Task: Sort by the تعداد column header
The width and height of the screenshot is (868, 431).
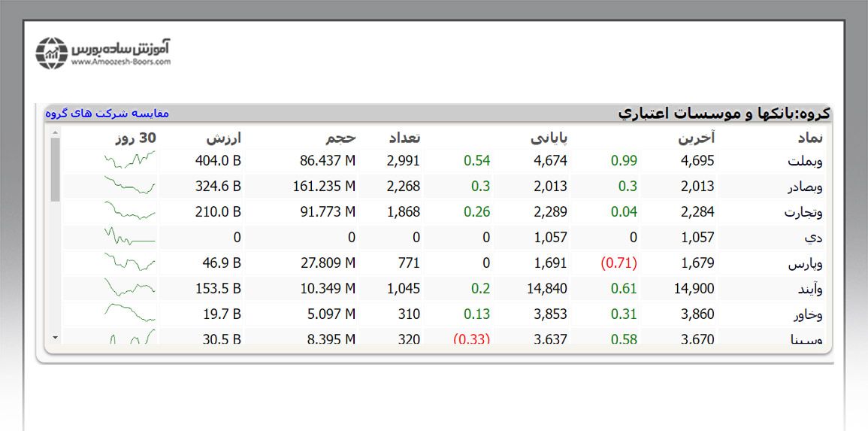Action: point(404,138)
